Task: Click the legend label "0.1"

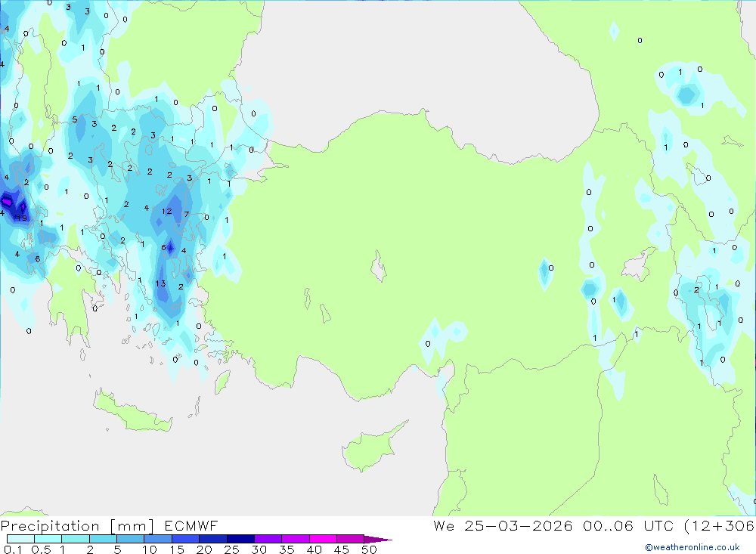Action: pyautogui.click(x=13, y=549)
